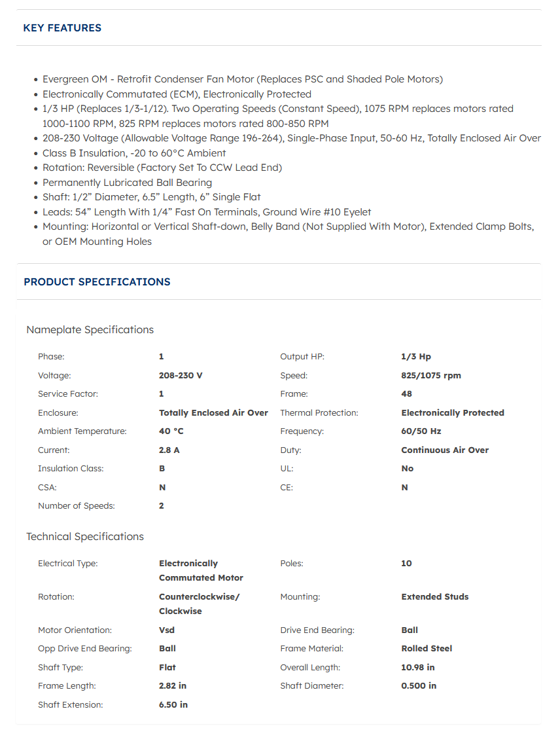This screenshot has width=560, height=743.
Task: Click the Totally Enclosed Air Over enclosure value
Action: [213, 413]
